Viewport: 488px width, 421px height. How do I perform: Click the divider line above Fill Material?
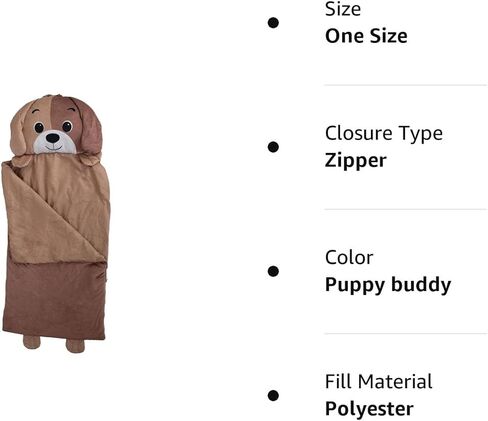coord(406,333)
